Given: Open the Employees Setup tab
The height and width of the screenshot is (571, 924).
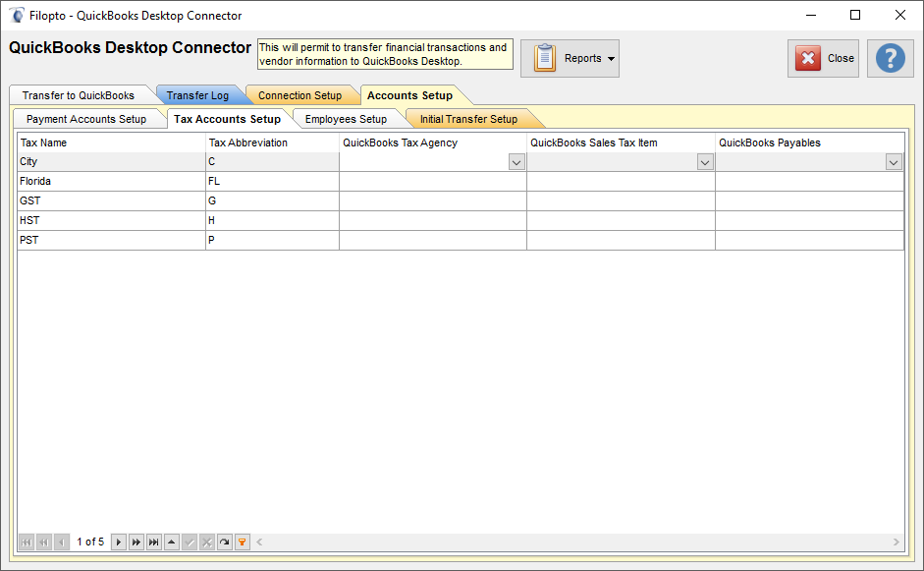Looking at the screenshot, I should [x=346, y=119].
